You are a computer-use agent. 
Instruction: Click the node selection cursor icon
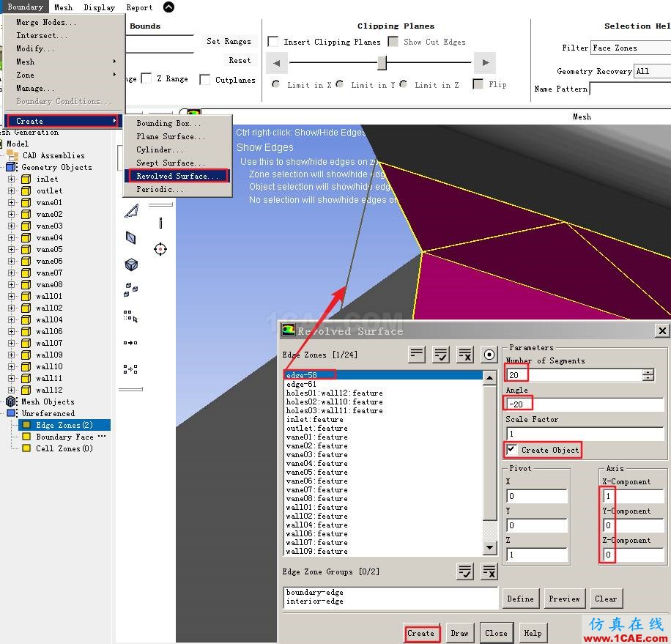tap(130, 317)
